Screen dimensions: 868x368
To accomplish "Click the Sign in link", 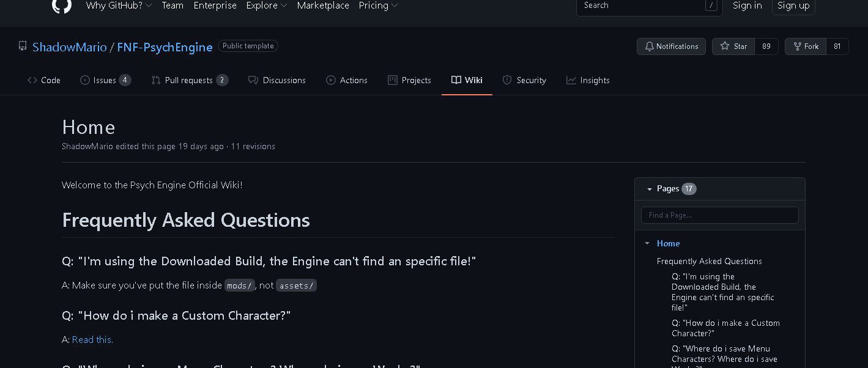I will tap(747, 6).
